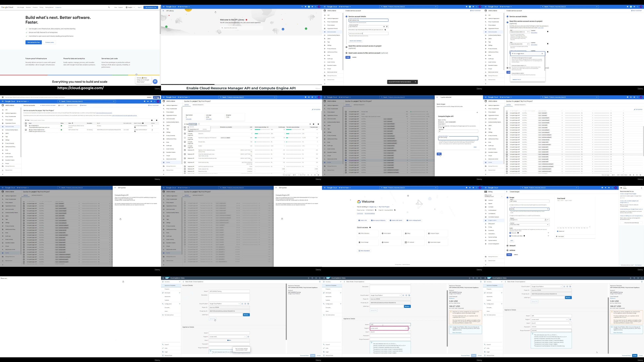Viewport: 644px width, 362px height.
Task: Click back arrow beside API Library title
Action: tap(163, 11)
